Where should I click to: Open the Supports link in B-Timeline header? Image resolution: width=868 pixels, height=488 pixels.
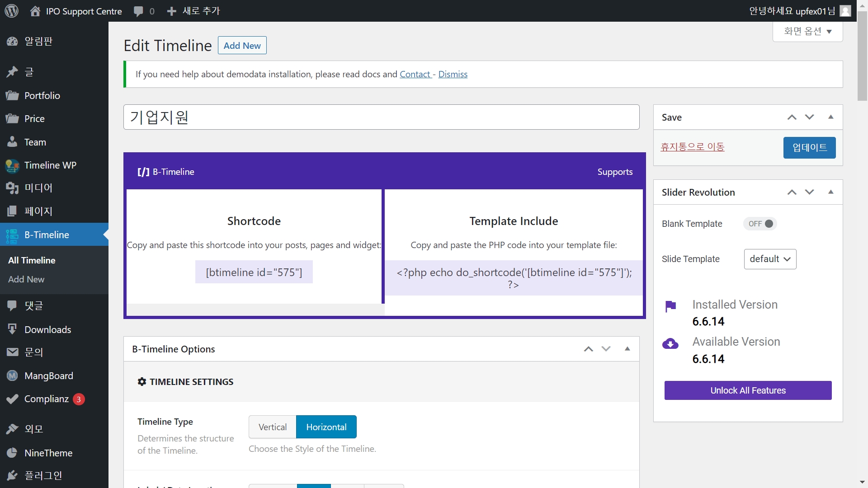click(615, 172)
